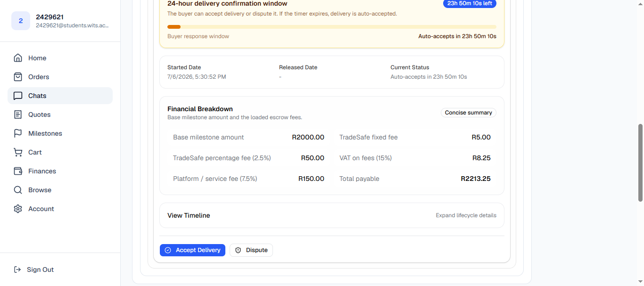Viewport: 644px width, 286px height.
Task: Expand the View Timeline section
Action: pos(332,215)
